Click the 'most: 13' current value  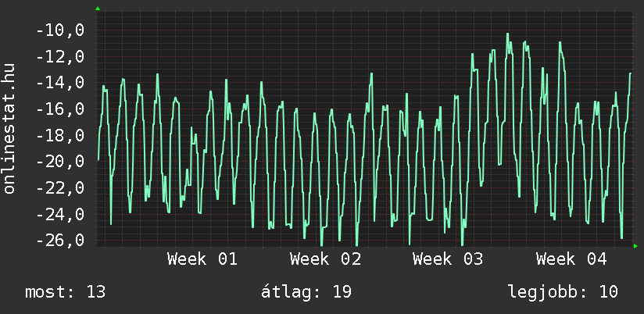coord(66,292)
